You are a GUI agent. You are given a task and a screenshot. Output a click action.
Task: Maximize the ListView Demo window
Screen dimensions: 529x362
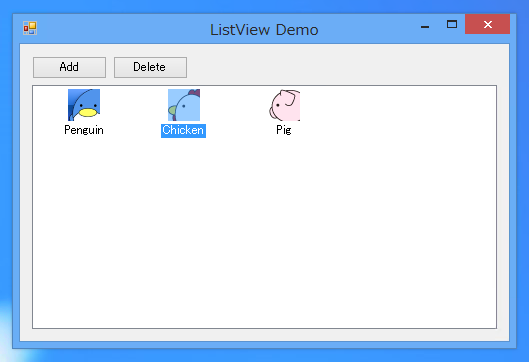tap(452, 24)
